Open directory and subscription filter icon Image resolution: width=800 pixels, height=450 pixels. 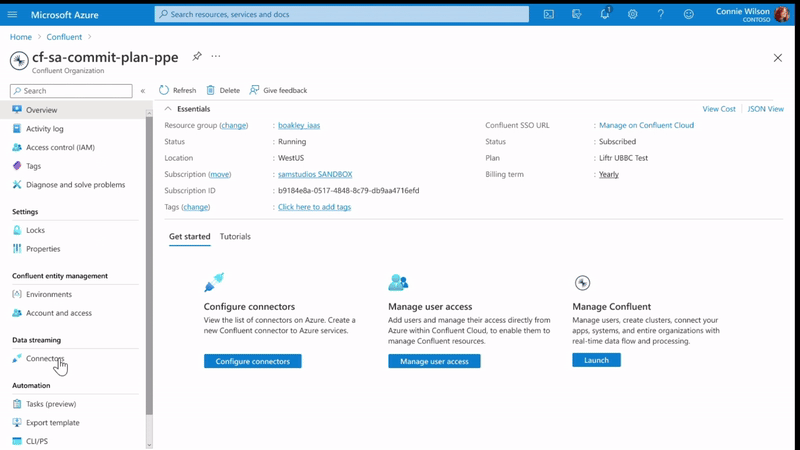pos(577,14)
